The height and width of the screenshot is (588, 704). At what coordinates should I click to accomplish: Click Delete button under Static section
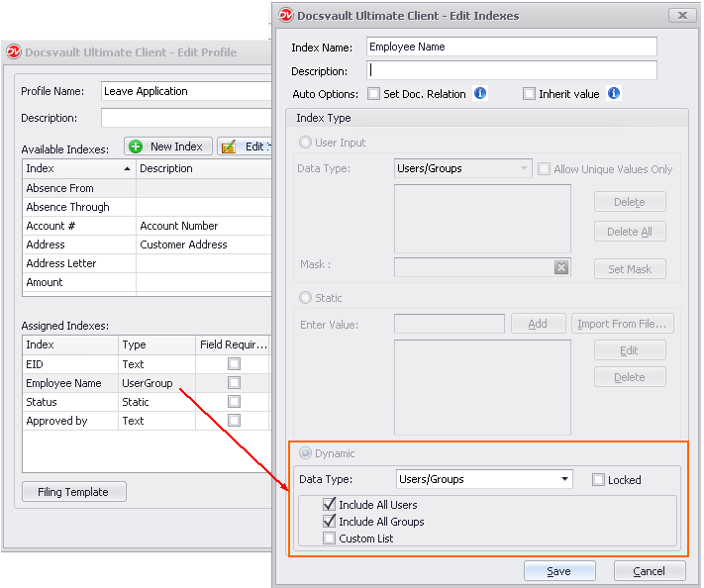[x=630, y=377]
